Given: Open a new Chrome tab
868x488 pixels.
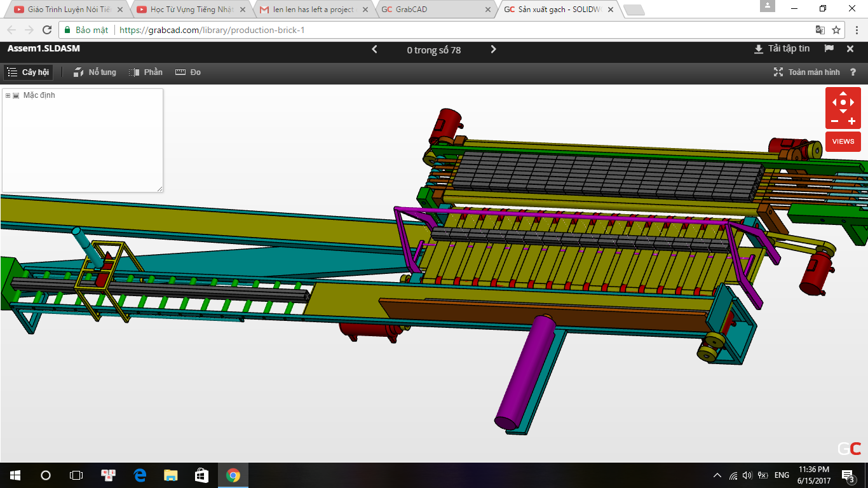Looking at the screenshot, I should pos(634,10).
